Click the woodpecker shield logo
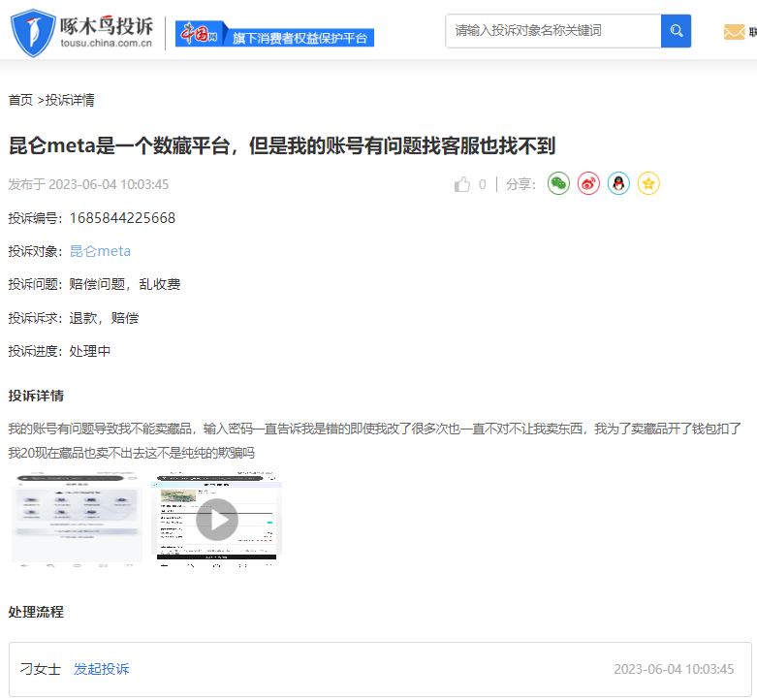The image size is (757, 700). 33,33
